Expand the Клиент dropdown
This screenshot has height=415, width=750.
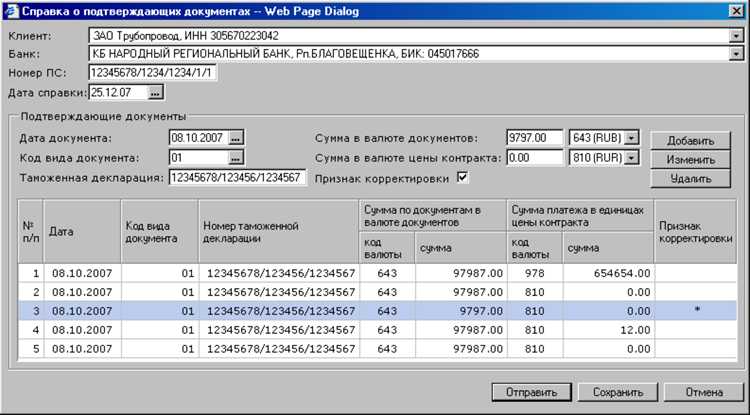point(736,35)
